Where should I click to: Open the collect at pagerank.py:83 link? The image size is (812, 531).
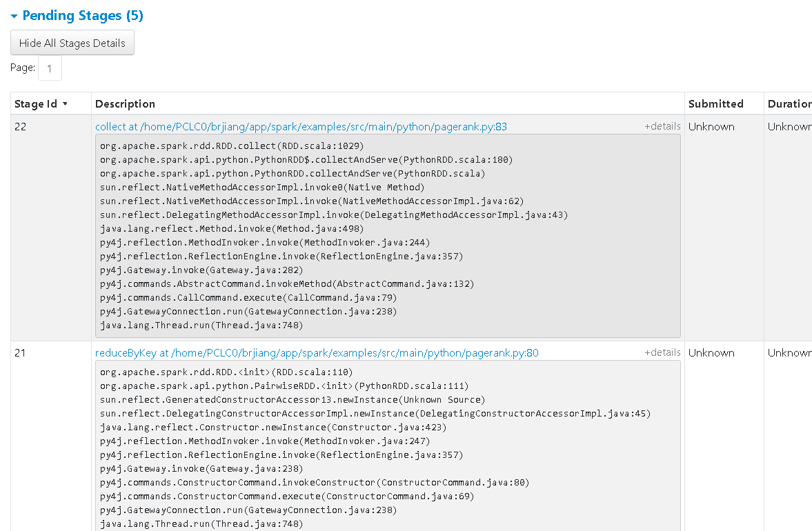pyautogui.click(x=301, y=127)
